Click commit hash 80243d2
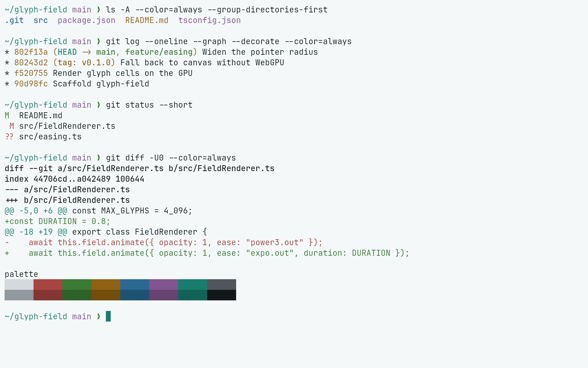The image size is (588, 368). [x=31, y=63]
